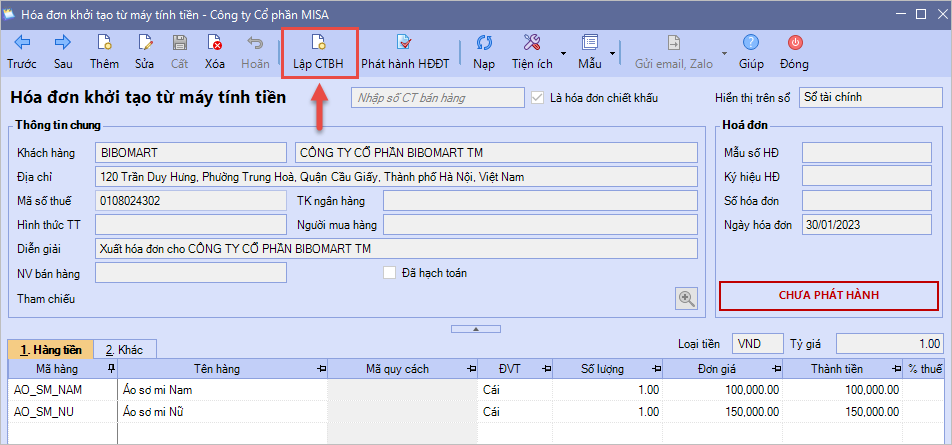Switch to the Khác tab
Viewport: 952px width, 445px height.
tap(125, 349)
